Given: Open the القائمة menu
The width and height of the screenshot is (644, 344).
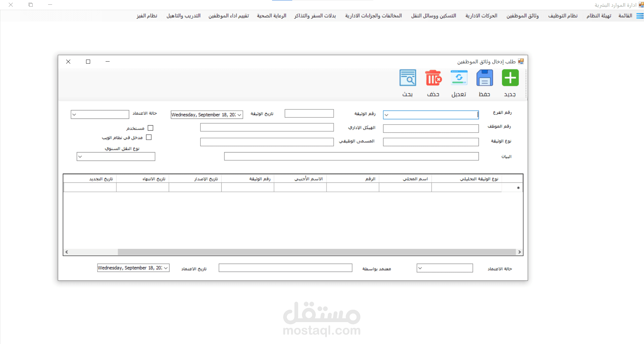Looking at the screenshot, I should (x=625, y=16).
